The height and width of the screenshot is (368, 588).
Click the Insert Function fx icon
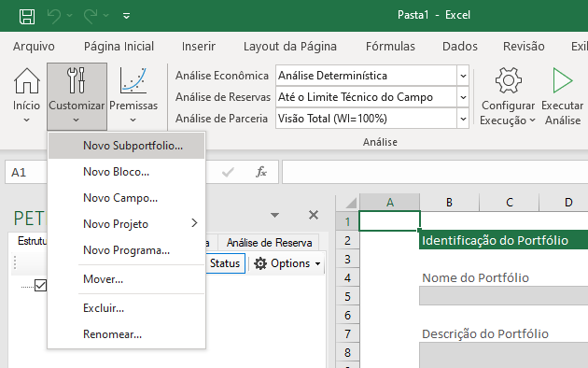(x=261, y=172)
